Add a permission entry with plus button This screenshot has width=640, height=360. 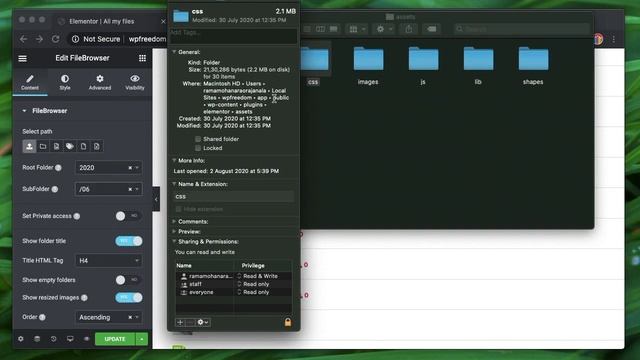[x=180, y=322]
